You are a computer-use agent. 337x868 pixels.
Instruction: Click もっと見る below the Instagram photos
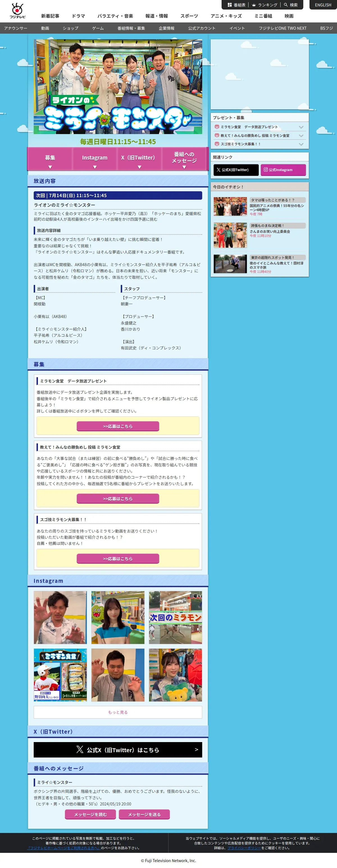[118, 712]
